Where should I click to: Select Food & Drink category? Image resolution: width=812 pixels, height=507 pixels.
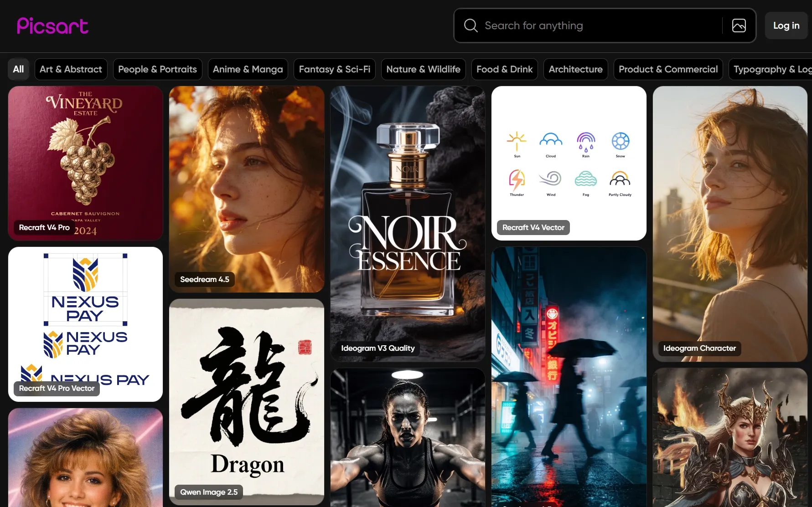(x=504, y=69)
